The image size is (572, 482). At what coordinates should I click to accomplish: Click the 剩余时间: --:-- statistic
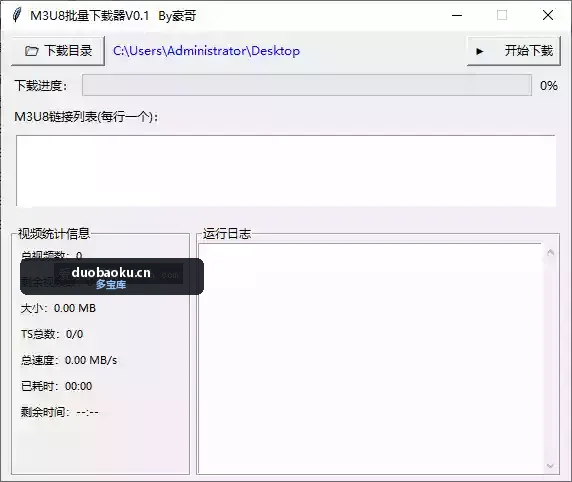[x=59, y=412]
